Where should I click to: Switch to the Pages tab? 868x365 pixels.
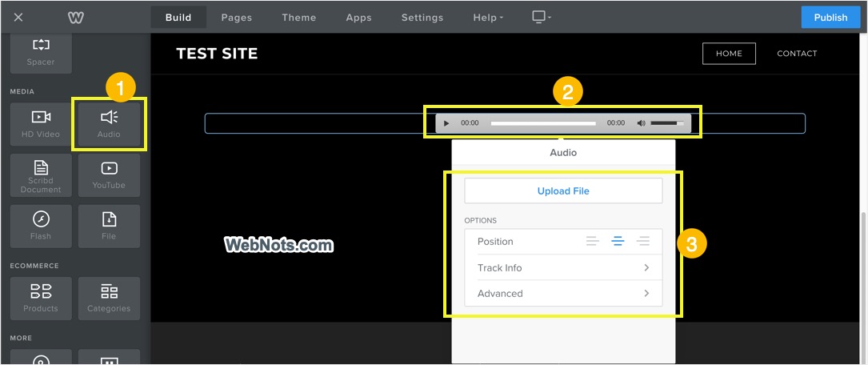point(236,17)
